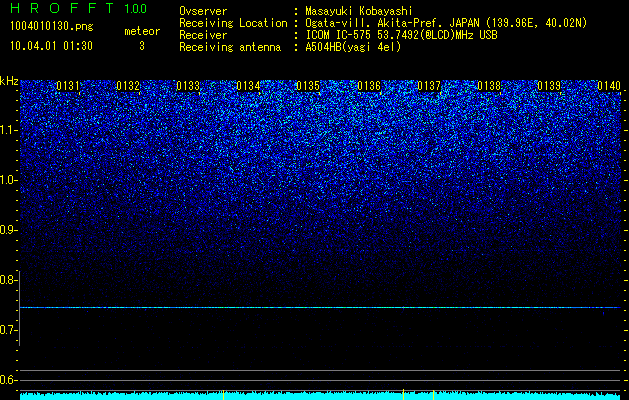Click the 1.1 frequency axis label
This screenshot has height=400, width=629.
7,130
